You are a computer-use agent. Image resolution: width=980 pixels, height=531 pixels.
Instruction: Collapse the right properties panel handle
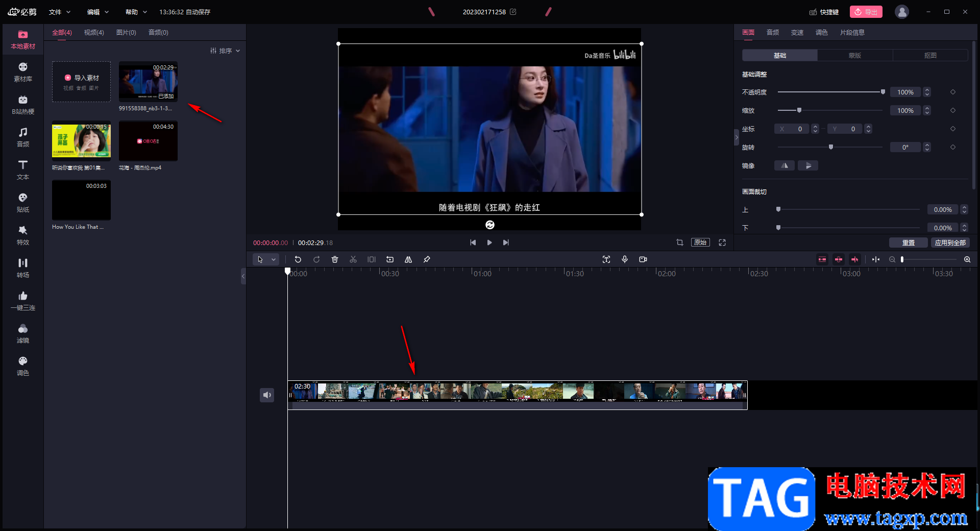coord(737,137)
